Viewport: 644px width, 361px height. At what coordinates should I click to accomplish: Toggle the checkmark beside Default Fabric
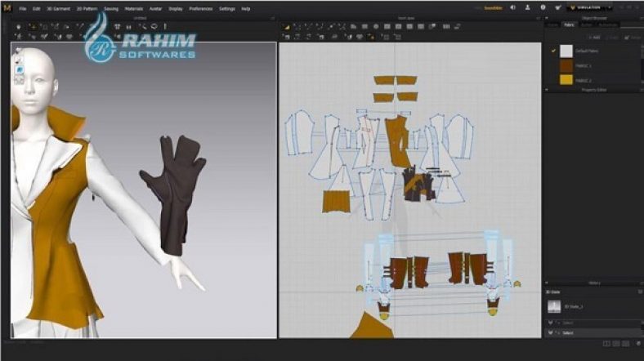[x=553, y=51]
